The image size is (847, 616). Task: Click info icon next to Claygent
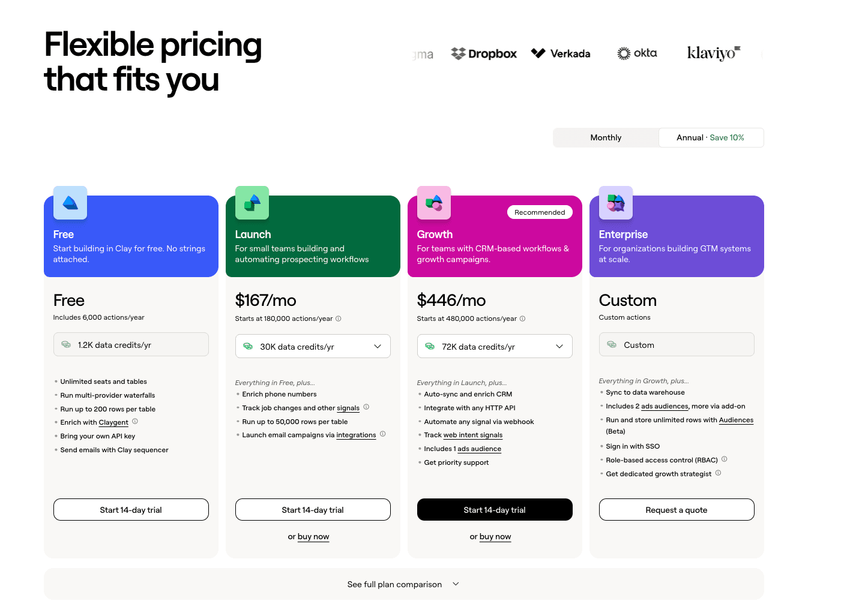135,422
